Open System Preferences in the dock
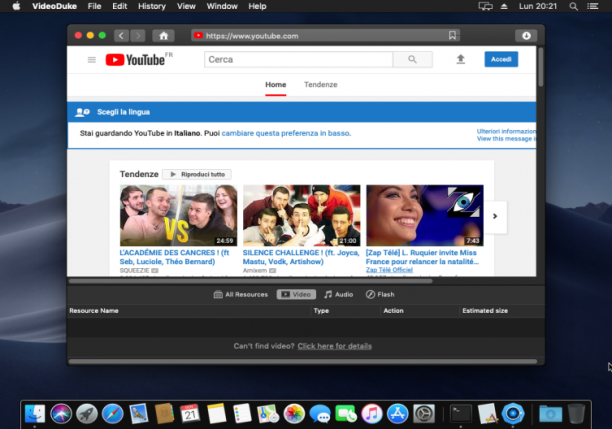The width and height of the screenshot is (612, 429). (423, 413)
